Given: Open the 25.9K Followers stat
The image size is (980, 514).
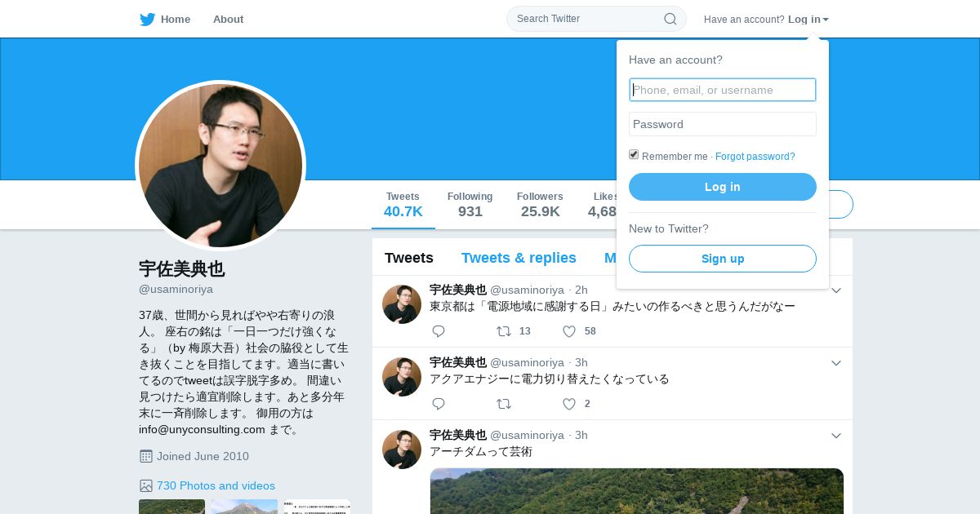Looking at the screenshot, I should point(540,205).
